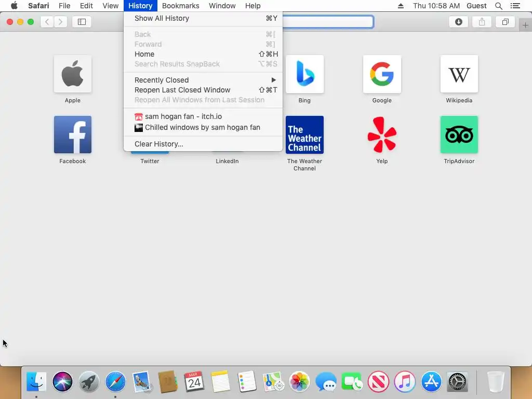The height and width of the screenshot is (399, 532).
Task: Open FaceTime app in Dock
Action: (x=352, y=381)
